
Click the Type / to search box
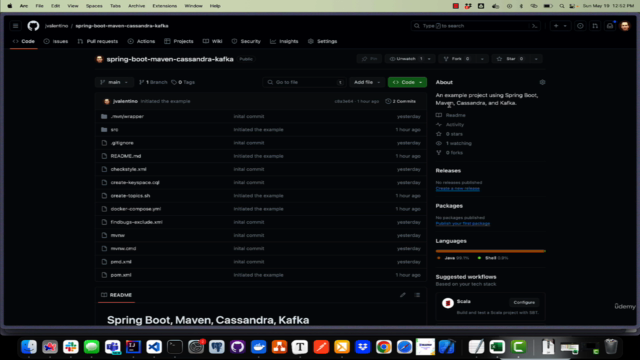tap(476, 26)
